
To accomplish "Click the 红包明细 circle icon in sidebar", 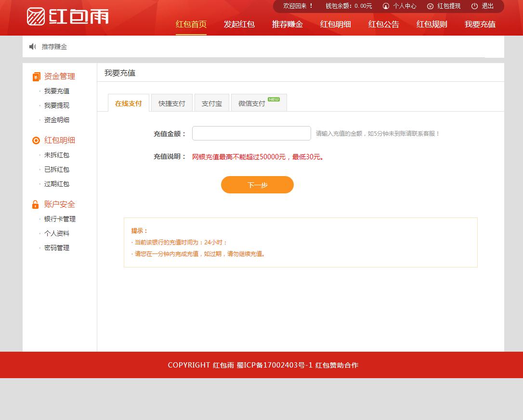I will click(36, 140).
